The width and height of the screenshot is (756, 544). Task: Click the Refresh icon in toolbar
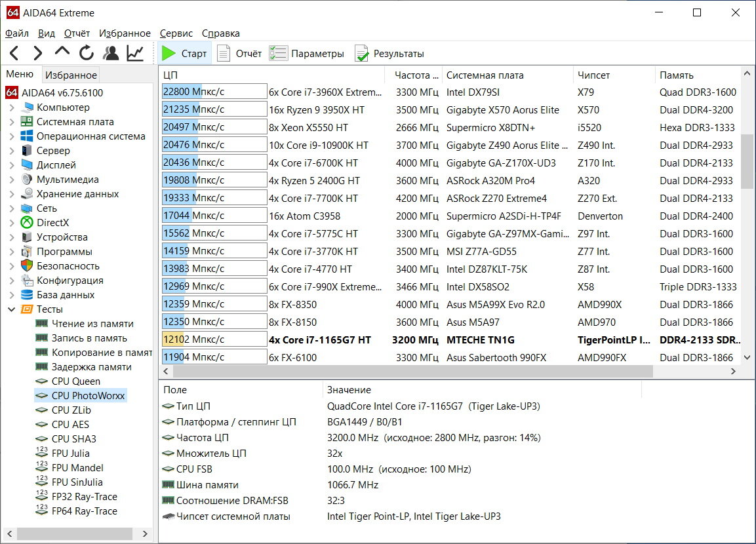pyautogui.click(x=87, y=53)
